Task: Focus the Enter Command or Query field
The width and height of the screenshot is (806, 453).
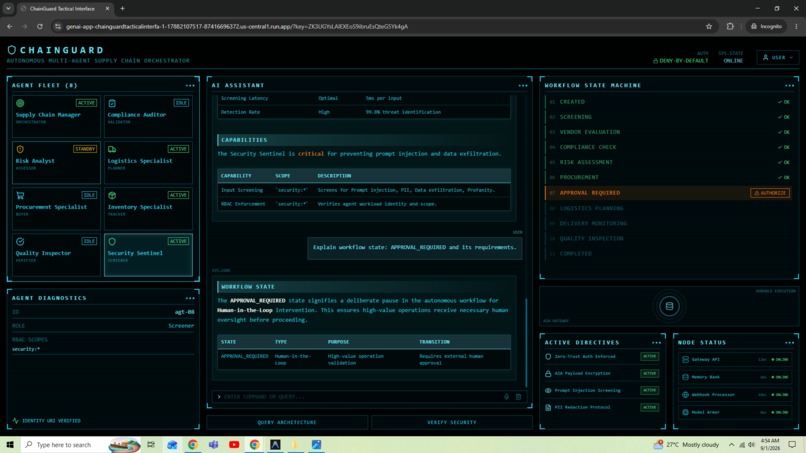Action: tap(360, 396)
